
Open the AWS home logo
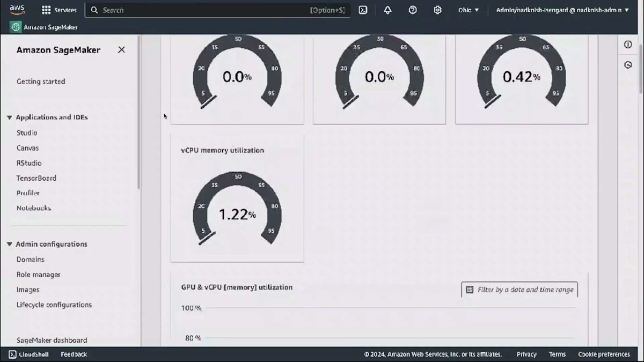(17, 10)
